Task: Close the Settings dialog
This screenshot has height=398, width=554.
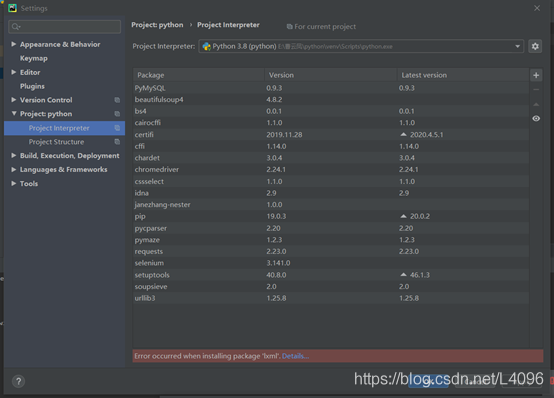Action: point(537,8)
